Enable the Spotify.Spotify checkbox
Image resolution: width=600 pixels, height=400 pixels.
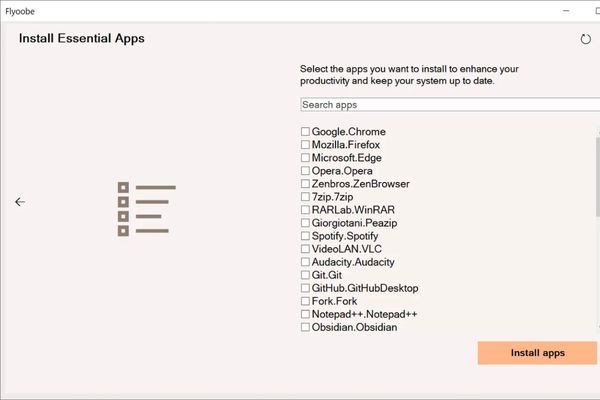[x=306, y=236]
